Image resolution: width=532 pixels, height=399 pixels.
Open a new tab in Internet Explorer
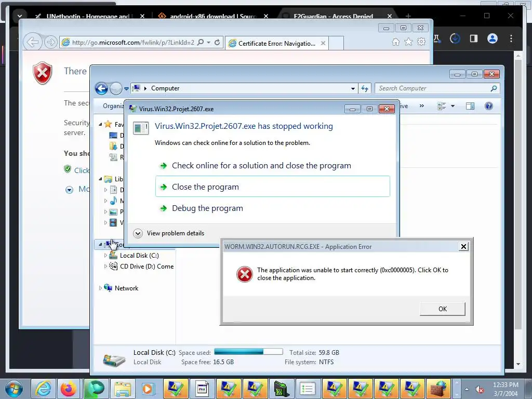point(336,43)
